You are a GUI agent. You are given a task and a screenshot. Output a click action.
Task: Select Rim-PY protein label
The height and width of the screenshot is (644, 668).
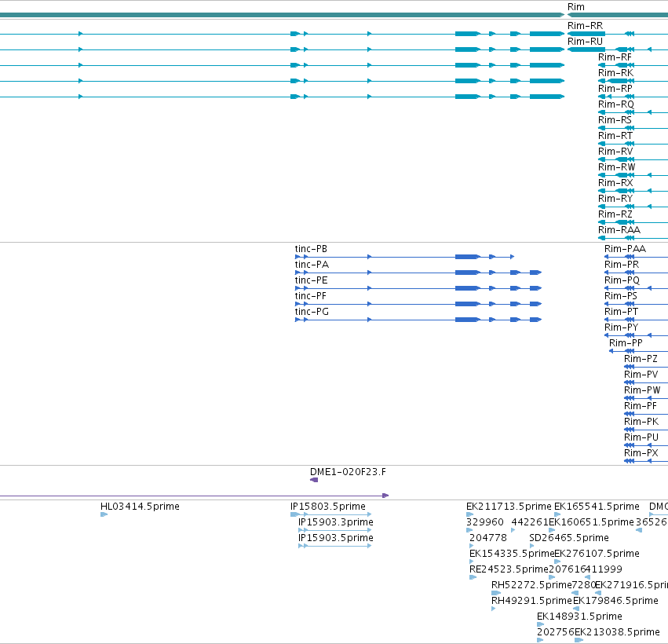click(x=621, y=327)
